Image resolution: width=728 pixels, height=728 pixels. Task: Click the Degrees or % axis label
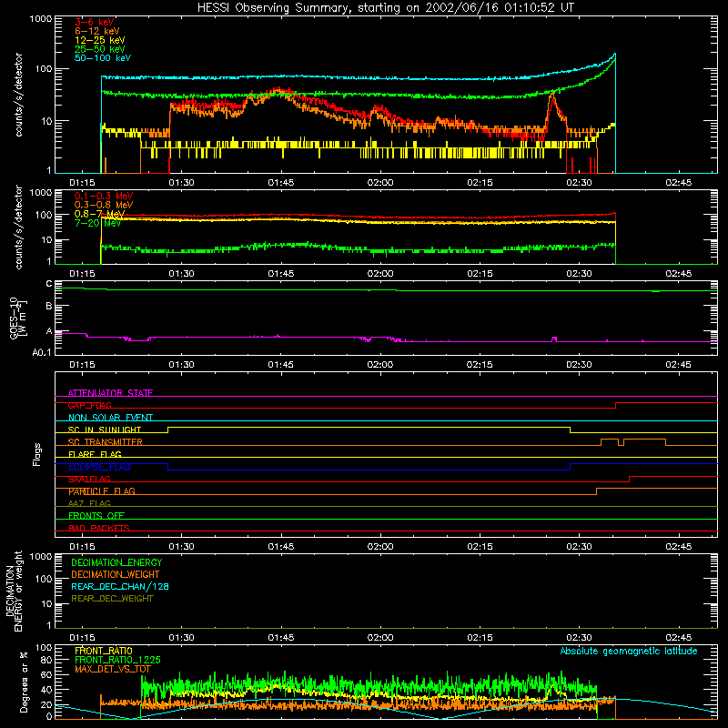point(24,682)
